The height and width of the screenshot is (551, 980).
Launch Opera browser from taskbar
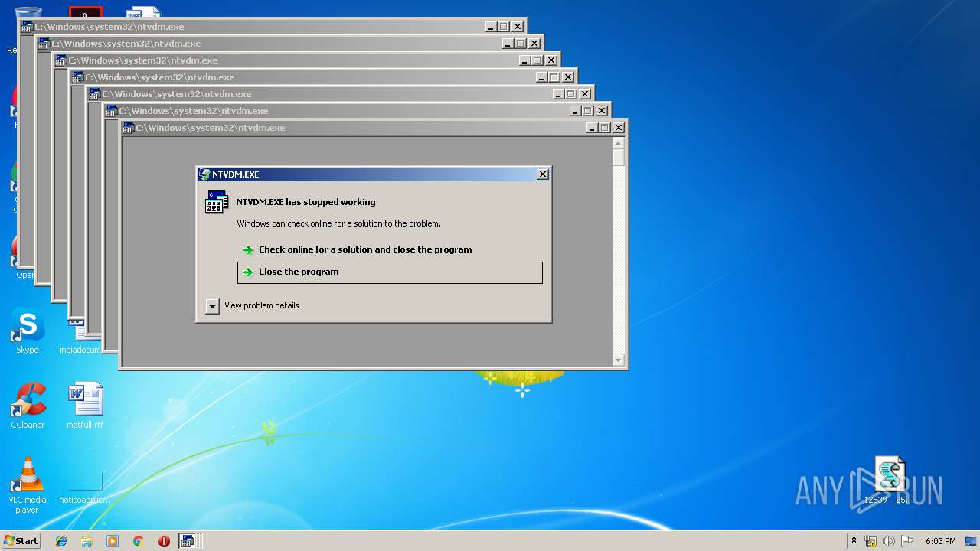point(164,541)
